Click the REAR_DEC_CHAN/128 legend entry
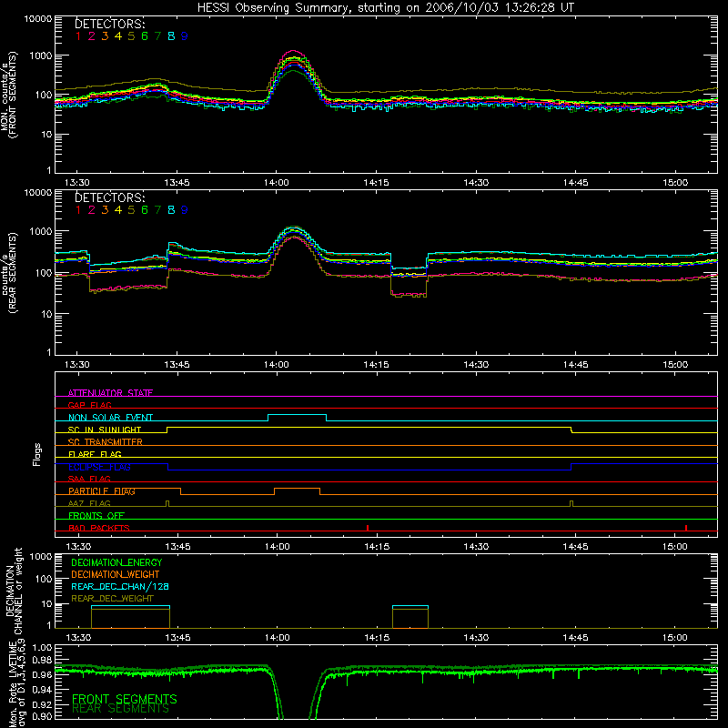This screenshot has height=728, width=728. (120, 586)
